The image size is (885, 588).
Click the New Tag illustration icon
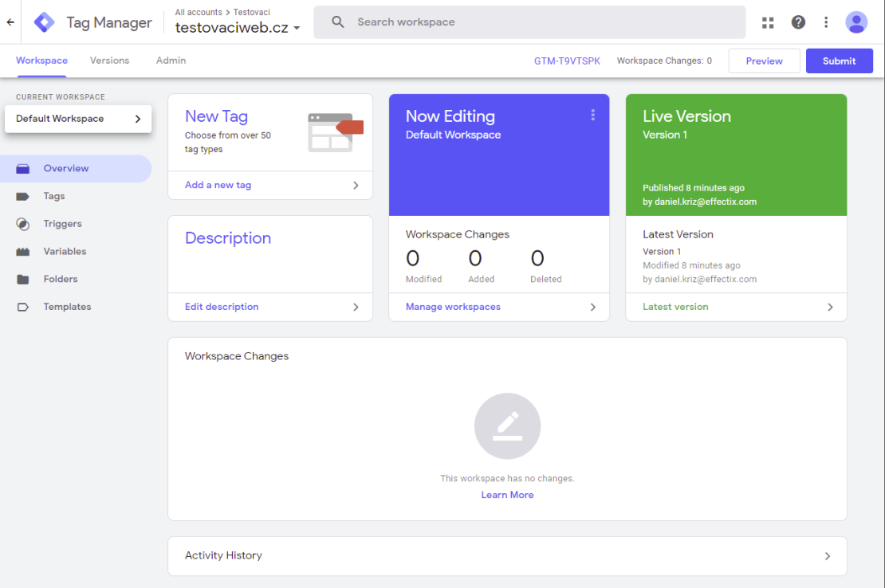coord(335,132)
